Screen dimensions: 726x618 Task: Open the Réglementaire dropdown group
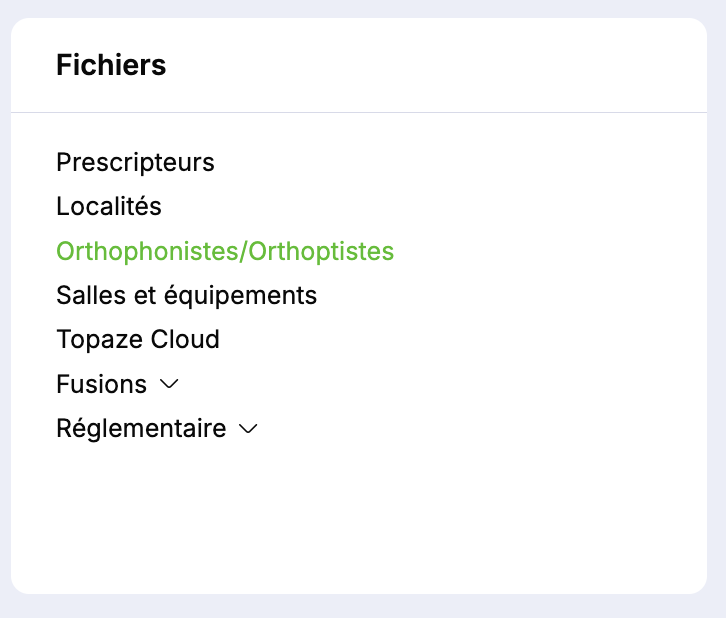click(157, 429)
